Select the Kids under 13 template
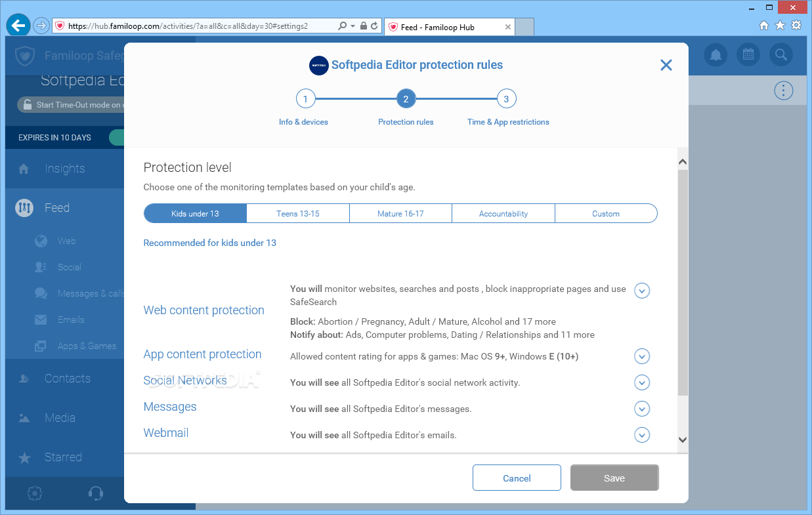The width and height of the screenshot is (812, 515). 195,213
